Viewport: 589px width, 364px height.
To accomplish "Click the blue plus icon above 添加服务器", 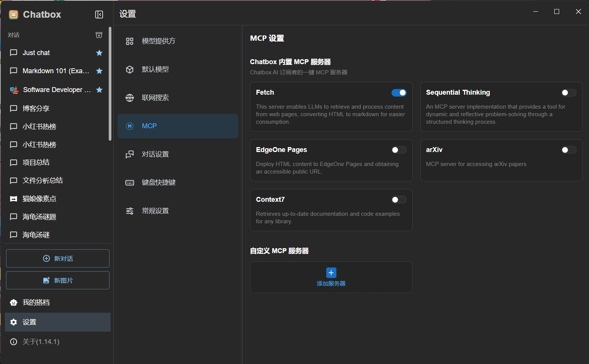I will pyautogui.click(x=331, y=273).
